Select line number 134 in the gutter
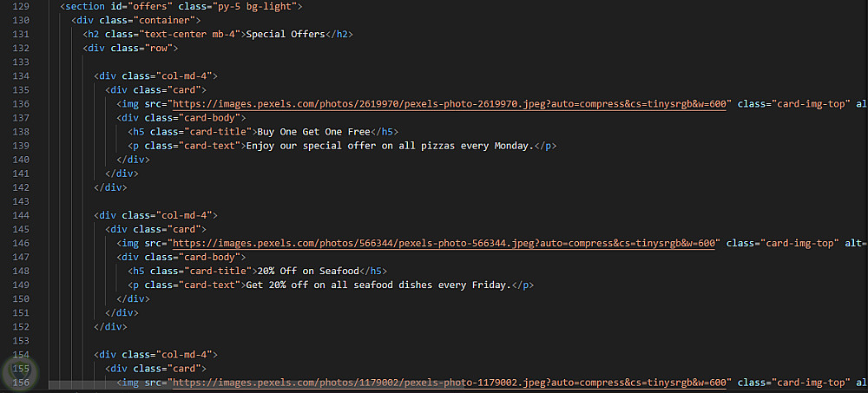Screen dimensions: 868x393 coord(22,76)
